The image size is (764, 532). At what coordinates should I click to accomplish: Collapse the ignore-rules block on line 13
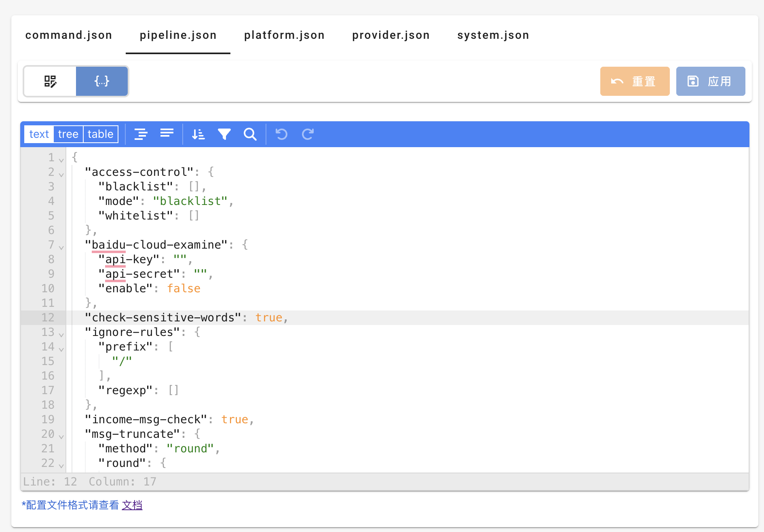pyautogui.click(x=61, y=335)
